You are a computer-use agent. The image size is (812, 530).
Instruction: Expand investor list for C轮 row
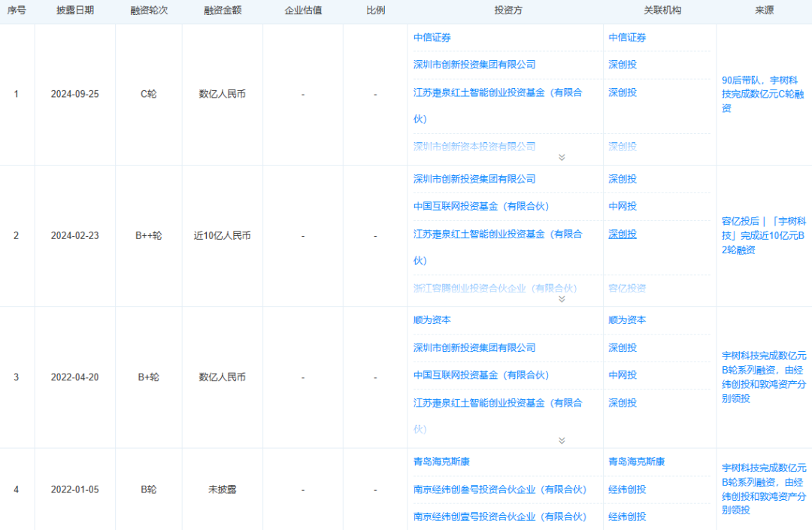click(x=562, y=157)
